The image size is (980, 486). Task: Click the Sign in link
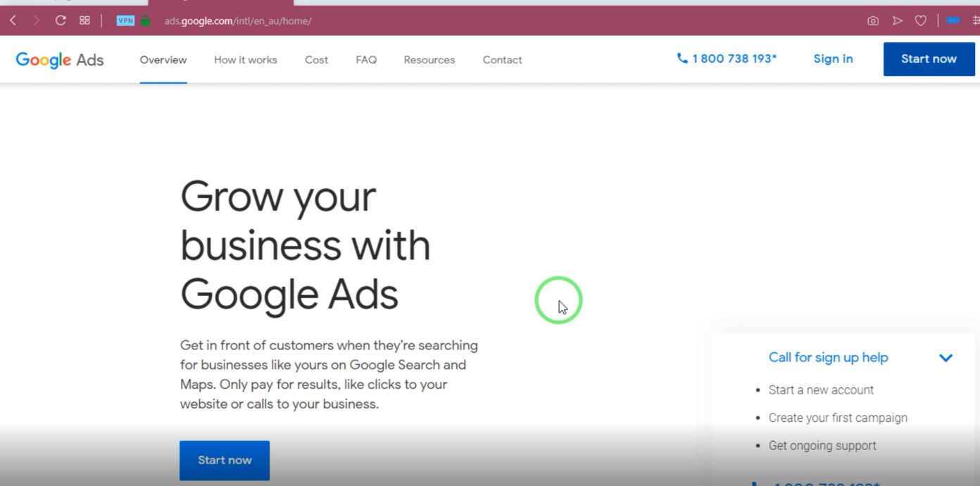[833, 58]
